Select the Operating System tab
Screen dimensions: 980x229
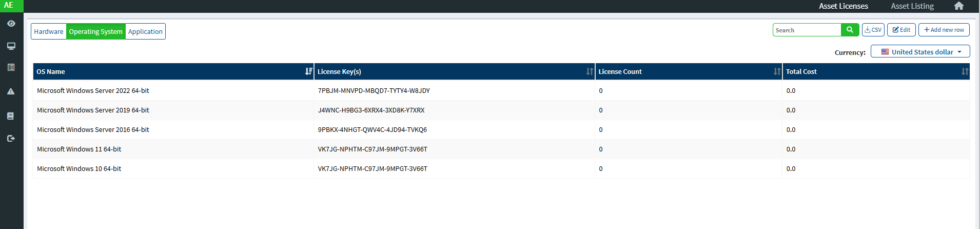[96, 31]
